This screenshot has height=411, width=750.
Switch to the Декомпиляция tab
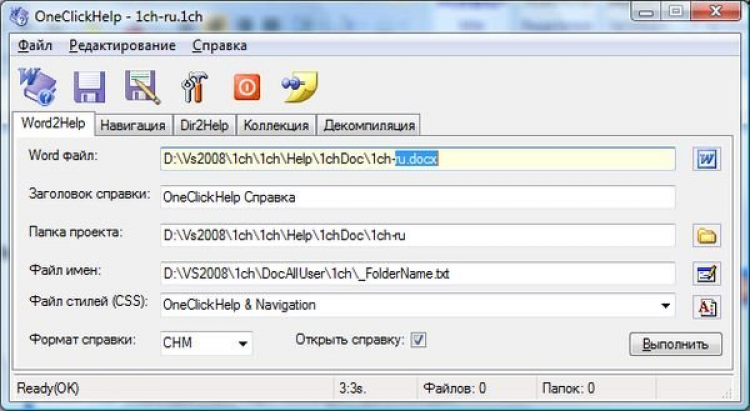point(369,125)
